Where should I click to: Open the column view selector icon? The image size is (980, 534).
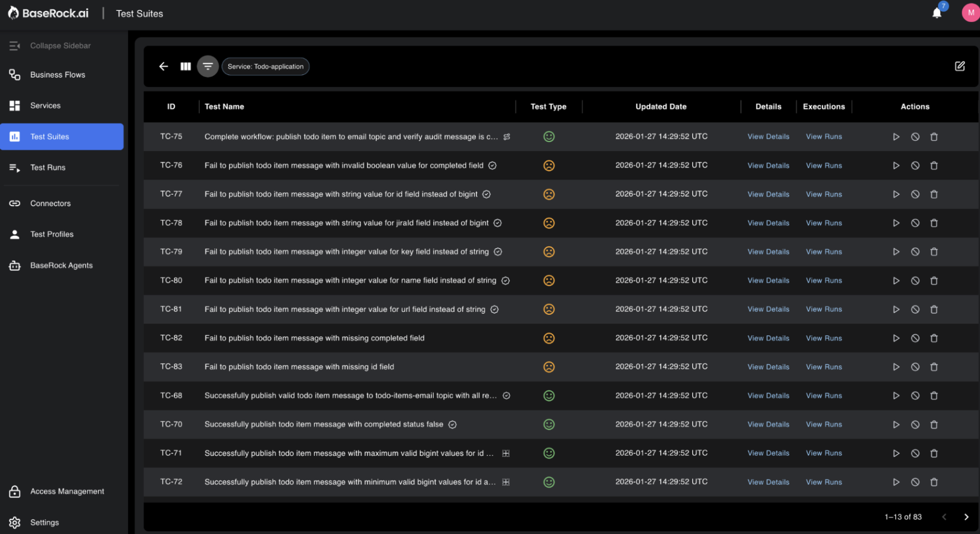(x=186, y=66)
